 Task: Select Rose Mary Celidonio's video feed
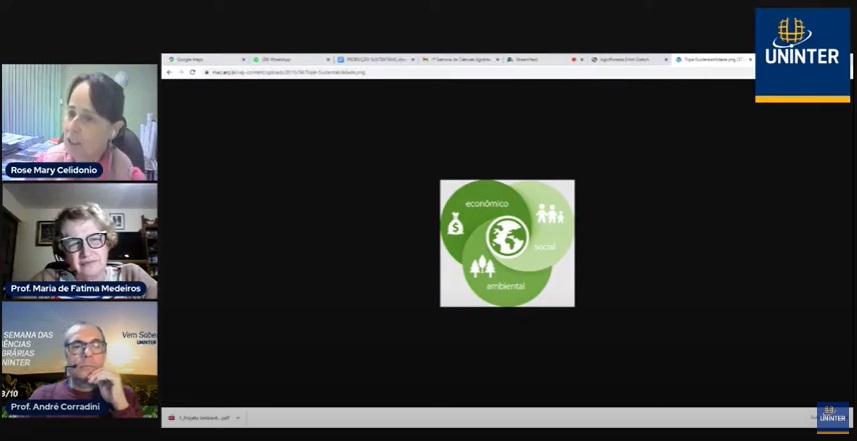[79, 120]
